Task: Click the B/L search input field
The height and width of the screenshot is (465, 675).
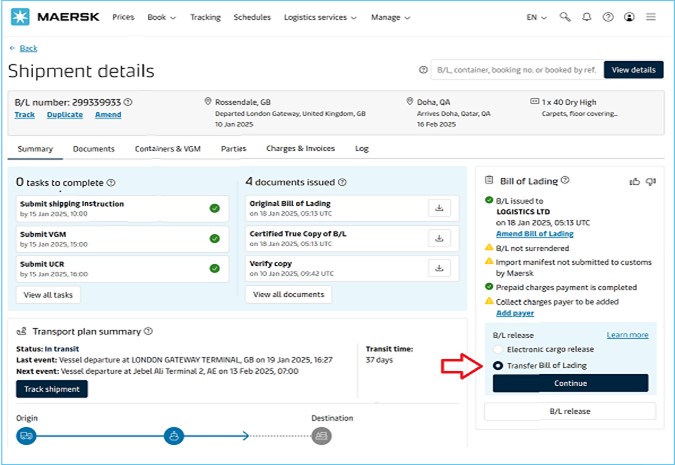Action: 517,70
